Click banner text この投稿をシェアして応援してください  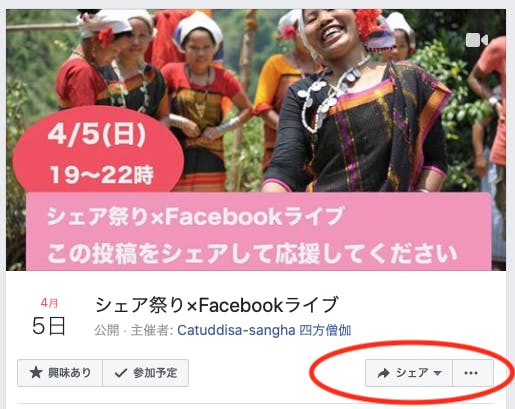pyautogui.click(x=252, y=254)
